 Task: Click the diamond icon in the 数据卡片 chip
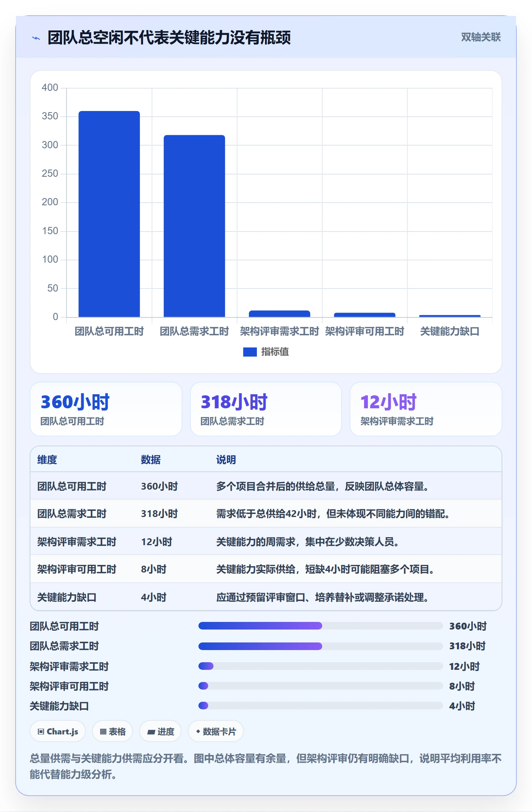click(198, 731)
